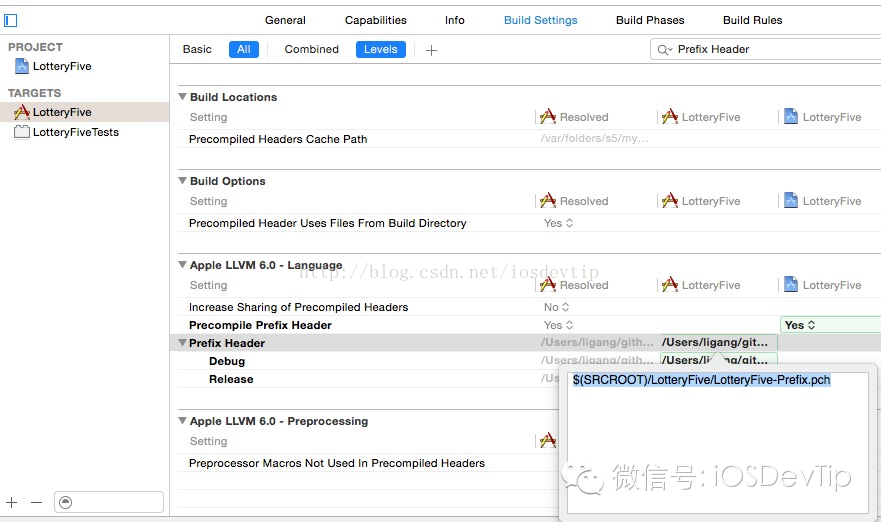
Task: Select LotteryFiveTests target icon
Action: coord(22,132)
